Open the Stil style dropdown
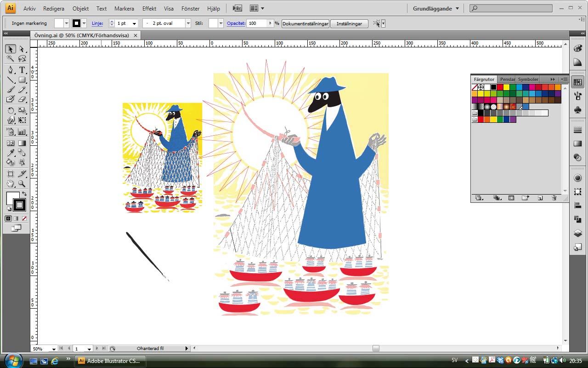Image resolution: width=588 pixels, height=368 pixels. (221, 23)
